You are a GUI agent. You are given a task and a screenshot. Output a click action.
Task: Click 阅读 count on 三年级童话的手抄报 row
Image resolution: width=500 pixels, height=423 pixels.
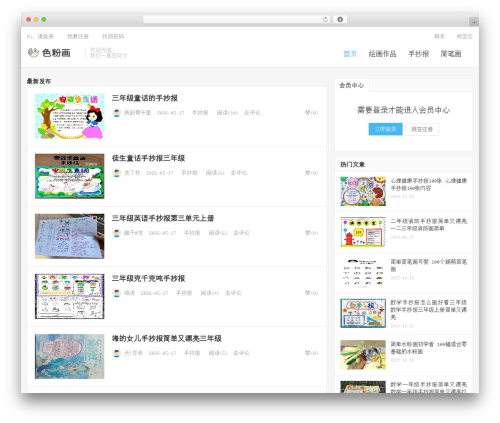227,113
